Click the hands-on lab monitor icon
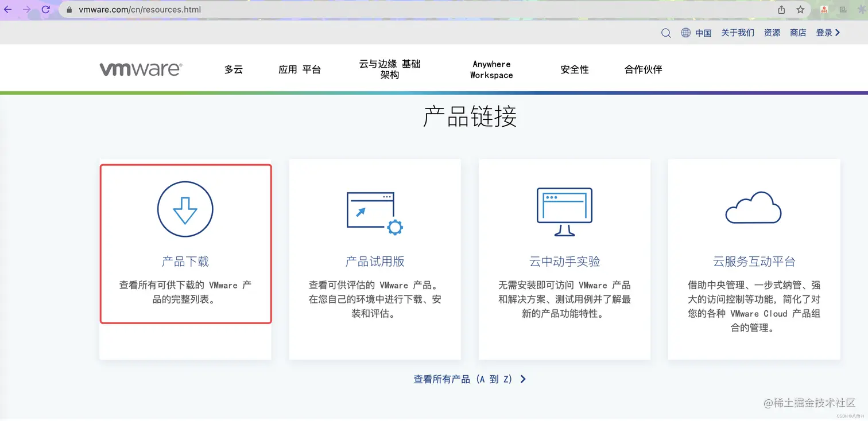 564,212
